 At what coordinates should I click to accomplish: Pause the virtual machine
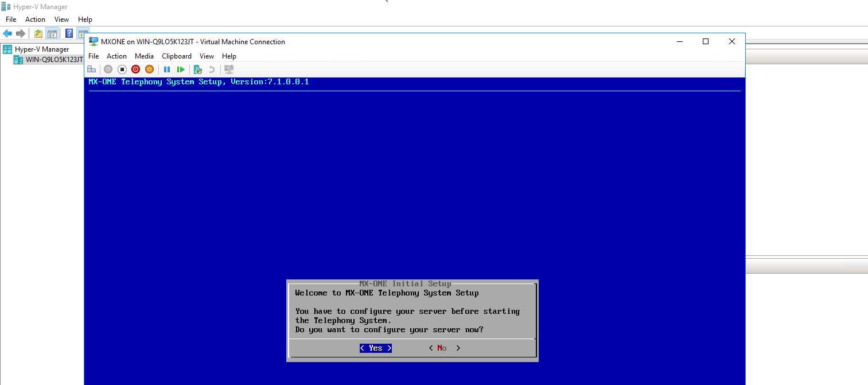pos(167,69)
